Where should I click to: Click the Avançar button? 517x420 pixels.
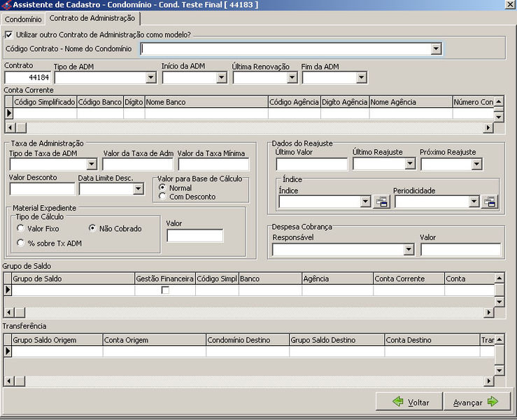[474, 402]
